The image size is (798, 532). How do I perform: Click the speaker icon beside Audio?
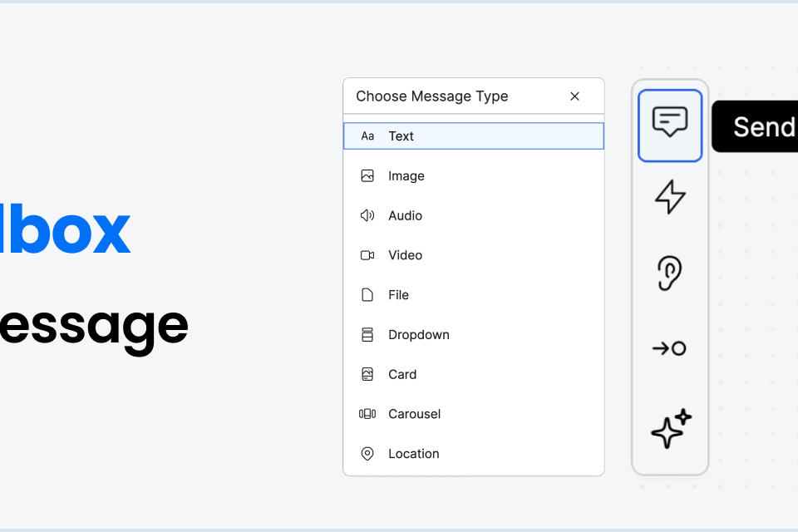pyautogui.click(x=367, y=215)
